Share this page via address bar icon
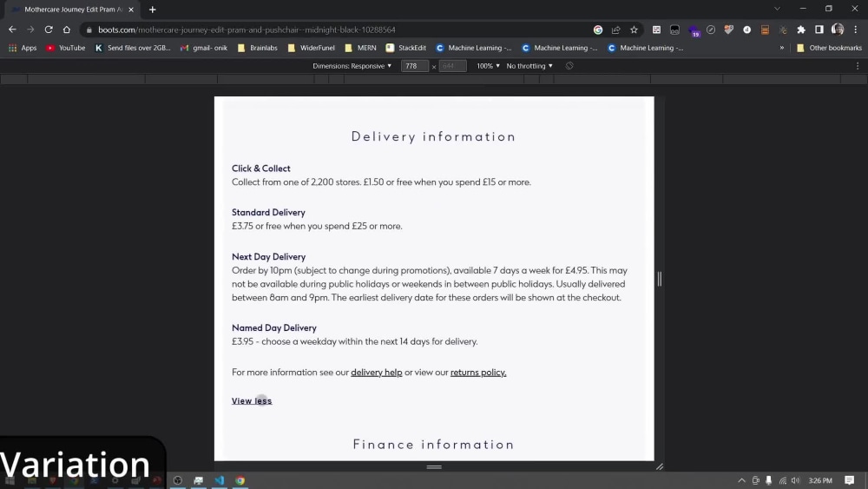 click(x=615, y=30)
